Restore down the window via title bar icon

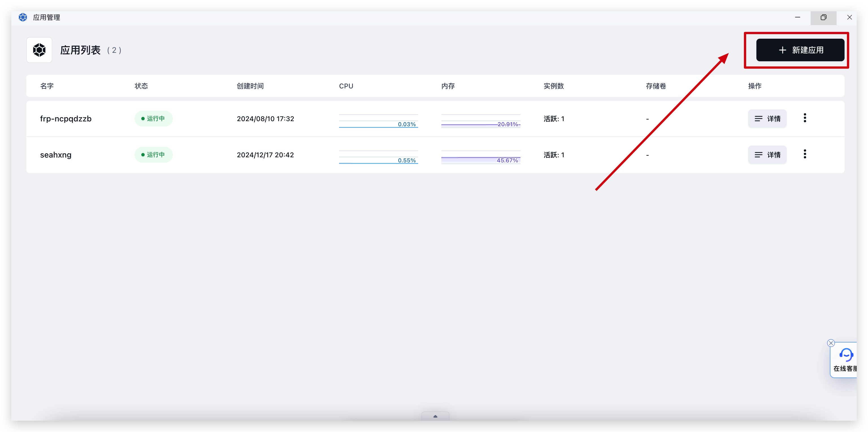pos(823,18)
